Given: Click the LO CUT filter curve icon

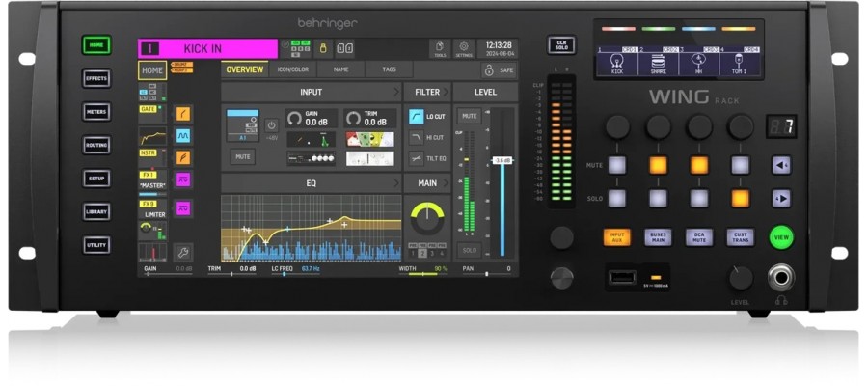Looking at the screenshot, I should [417, 117].
